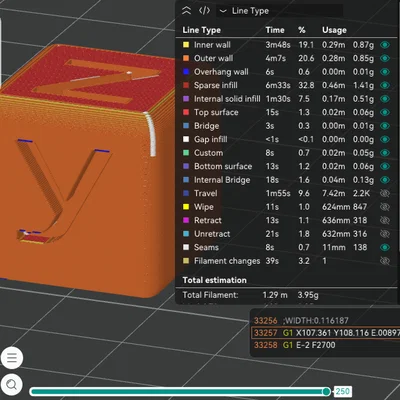Click the purple Internal solid infill swatch
400x400 pixels.
click(186, 99)
